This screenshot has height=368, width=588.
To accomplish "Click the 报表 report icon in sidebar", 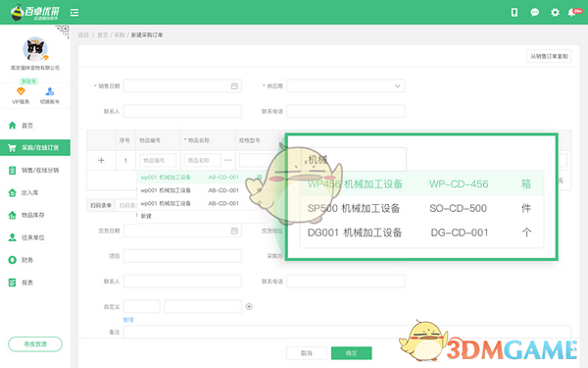I will click(x=13, y=283).
